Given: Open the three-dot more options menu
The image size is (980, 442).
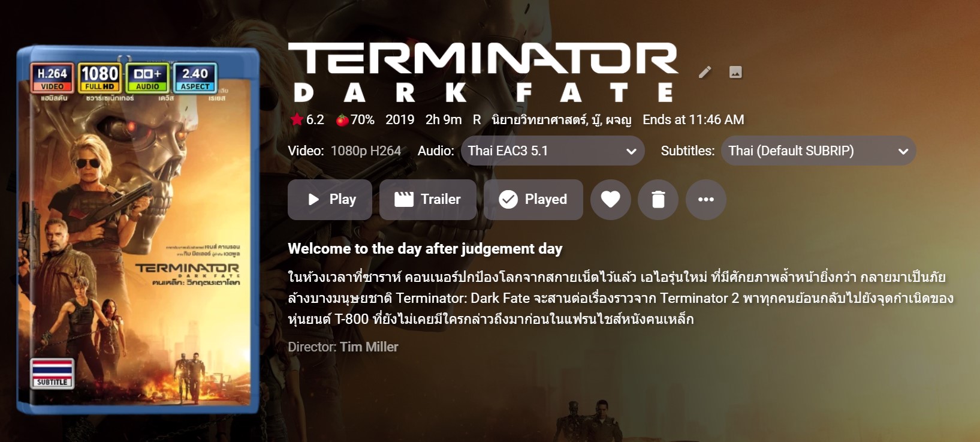Looking at the screenshot, I should pyautogui.click(x=706, y=199).
